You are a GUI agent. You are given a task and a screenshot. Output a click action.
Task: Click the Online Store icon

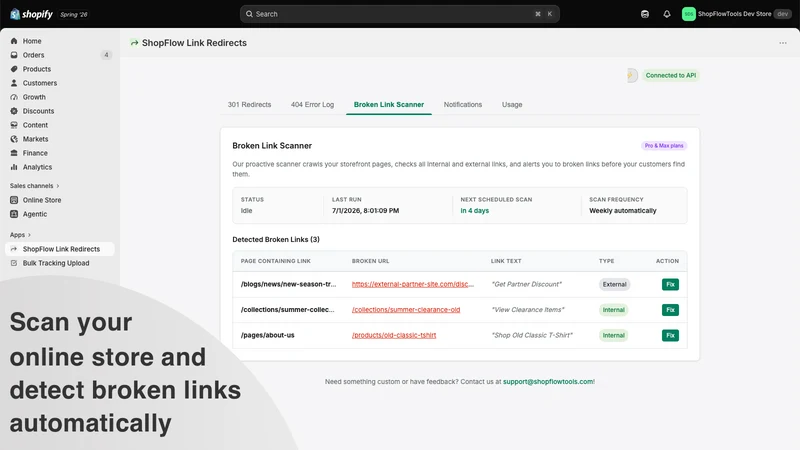click(14, 200)
